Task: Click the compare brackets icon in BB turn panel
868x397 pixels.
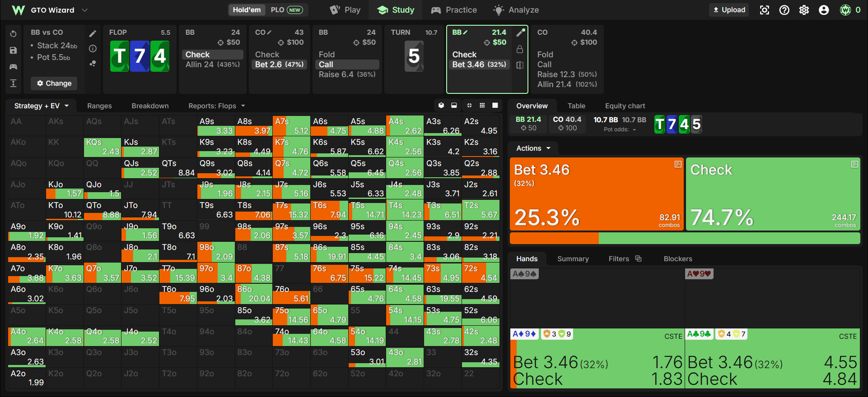Action: click(x=520, y=65)
